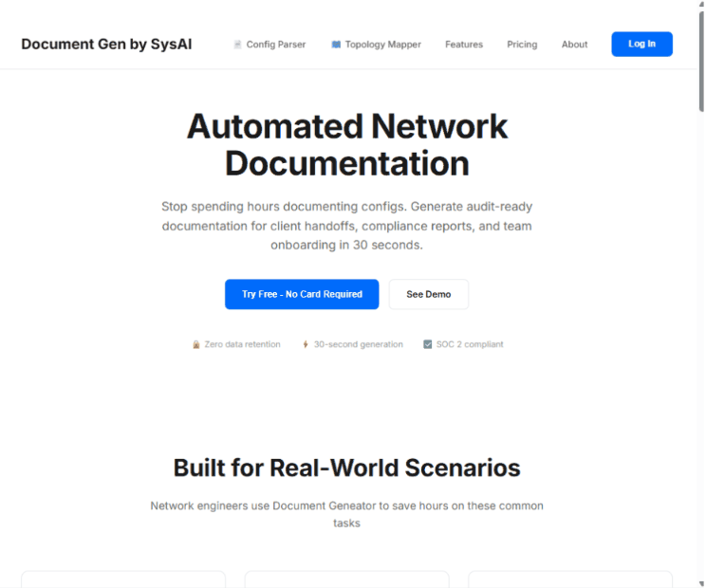Viewport: 706px width, 588px height.
Task: Click the scrollbar down arrow
Action: (x=701, y=583)
